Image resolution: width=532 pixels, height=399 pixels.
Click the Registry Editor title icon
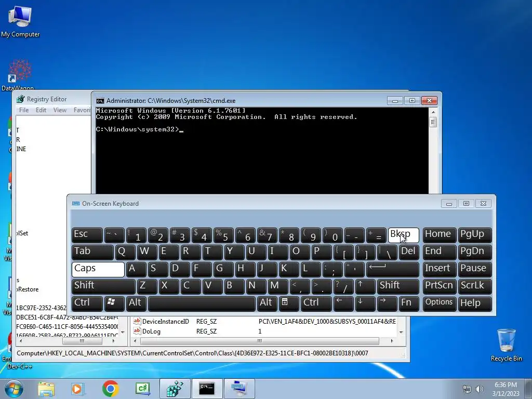21,99
